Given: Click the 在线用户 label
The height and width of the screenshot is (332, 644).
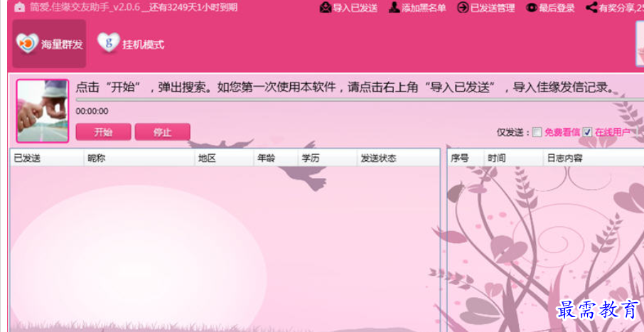Looking at the screenshot, I should (x=613, y=132).
